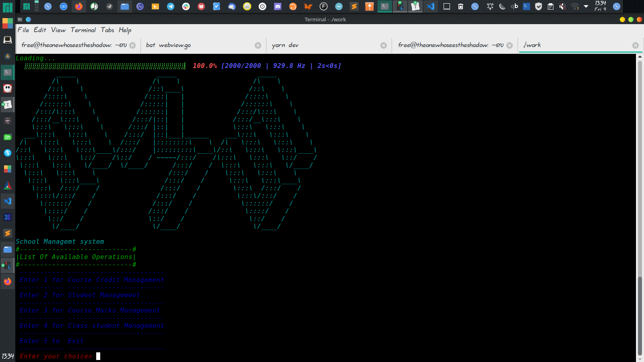The image size is (644, 362).
Task: Open Discord from the top panel
Action: click(278, 6)
